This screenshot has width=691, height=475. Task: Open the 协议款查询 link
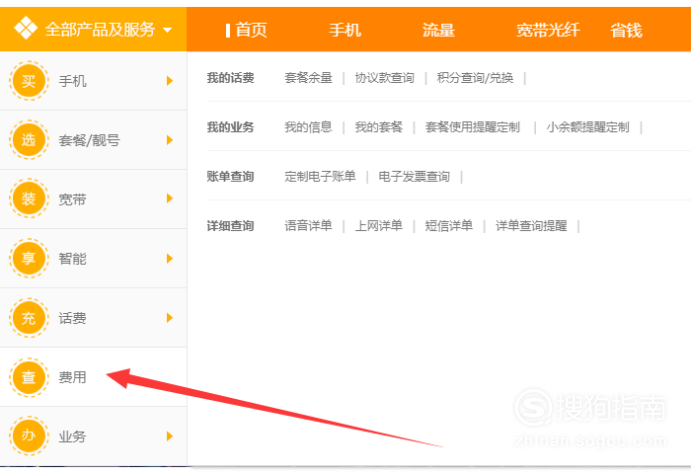[x=384, y=78]
